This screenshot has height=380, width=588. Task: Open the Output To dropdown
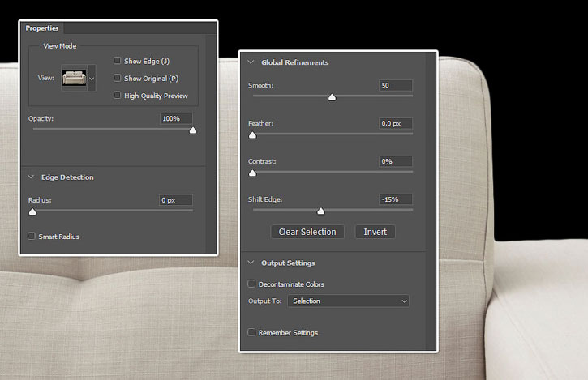(349, 301)
